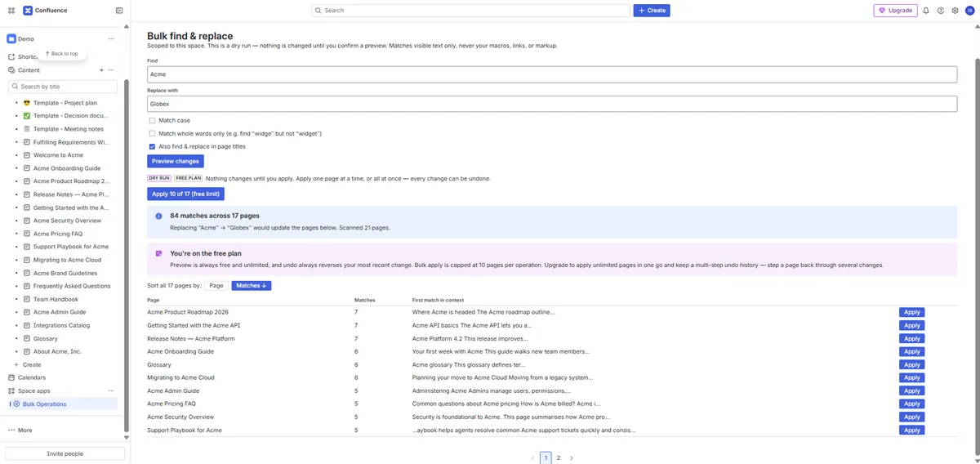Click the Preview changes button

click(176, 162)
